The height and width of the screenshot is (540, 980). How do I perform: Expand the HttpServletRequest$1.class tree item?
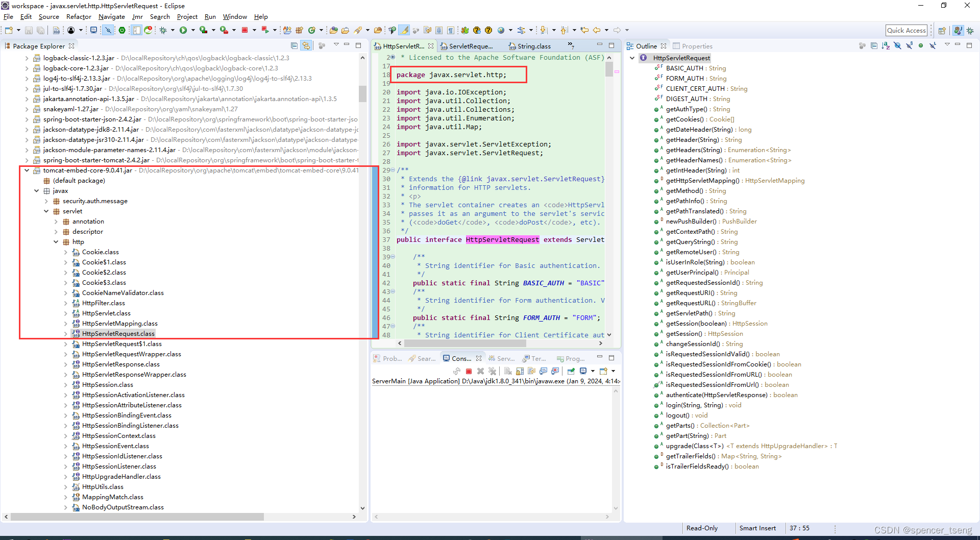tap(66, 343)
